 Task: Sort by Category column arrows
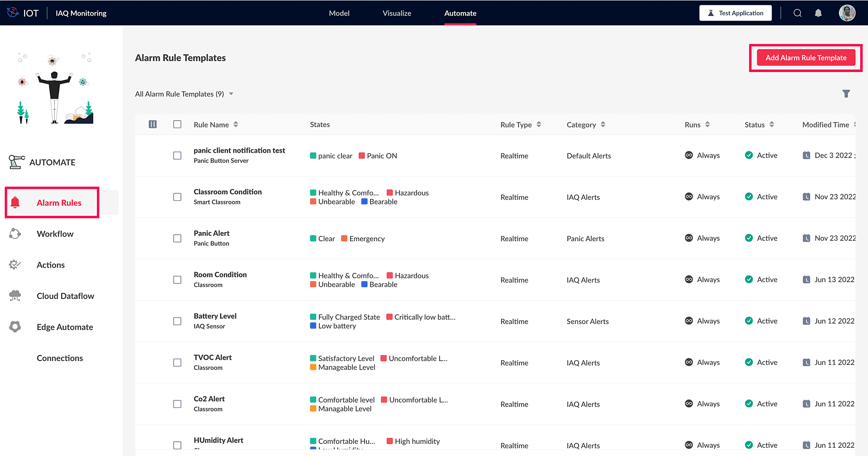603,125
